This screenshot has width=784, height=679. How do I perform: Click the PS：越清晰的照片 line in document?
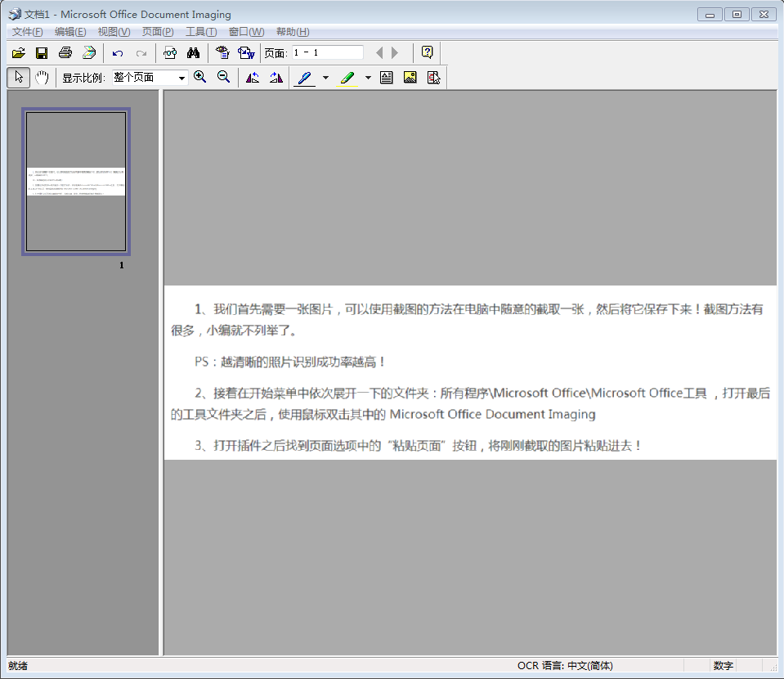290,362
